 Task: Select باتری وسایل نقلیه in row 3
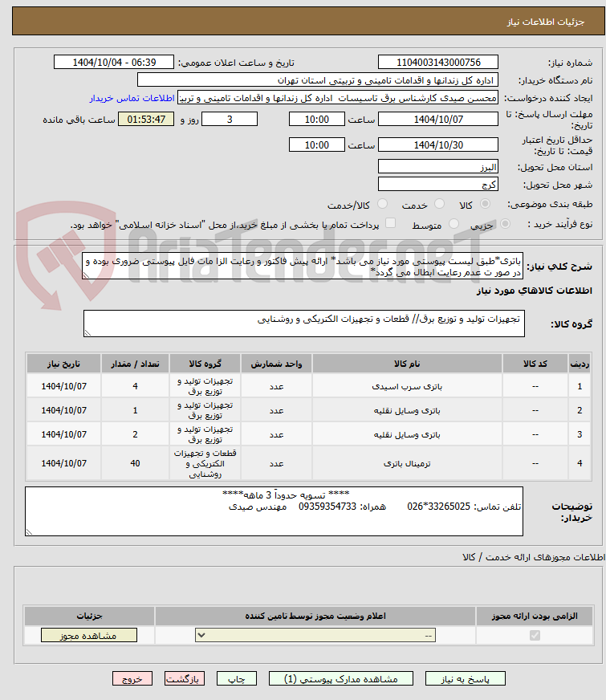tap(407, 435)
